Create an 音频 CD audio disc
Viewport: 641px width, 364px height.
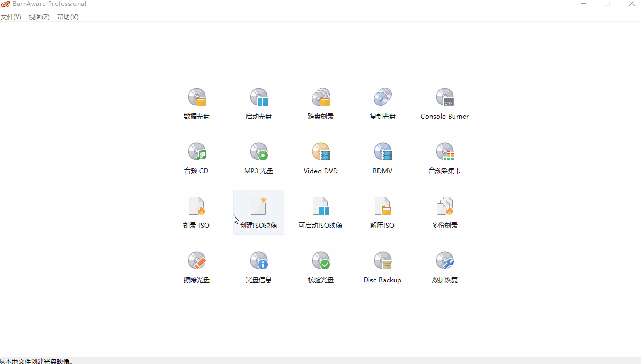pos(197,158)
